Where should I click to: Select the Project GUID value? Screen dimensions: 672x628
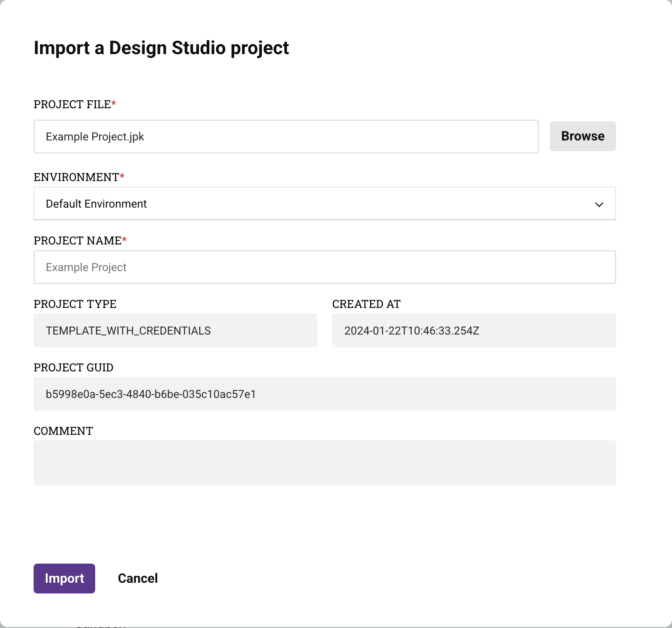coord(325,394)
